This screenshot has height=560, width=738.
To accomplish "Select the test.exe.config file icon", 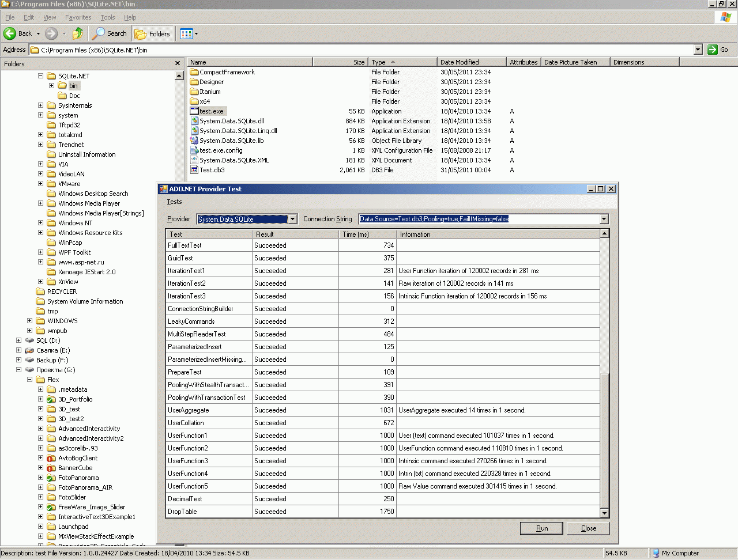I will point(194,150).
